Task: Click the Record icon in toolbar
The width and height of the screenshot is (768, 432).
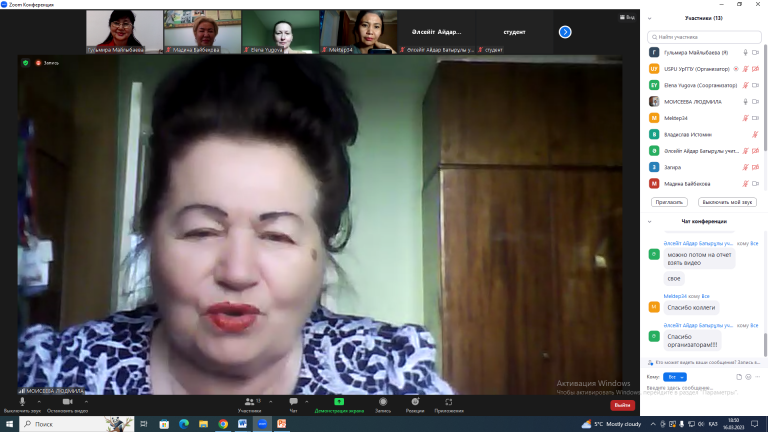Action: click(x=382, y=401)
